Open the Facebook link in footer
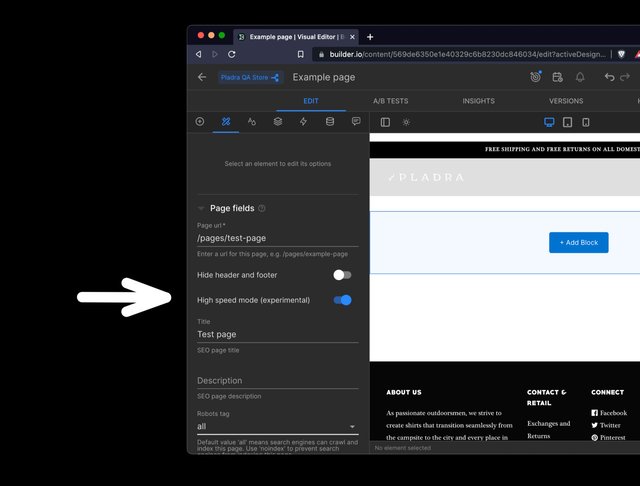The image size is (640, 486). pos(609,413)
